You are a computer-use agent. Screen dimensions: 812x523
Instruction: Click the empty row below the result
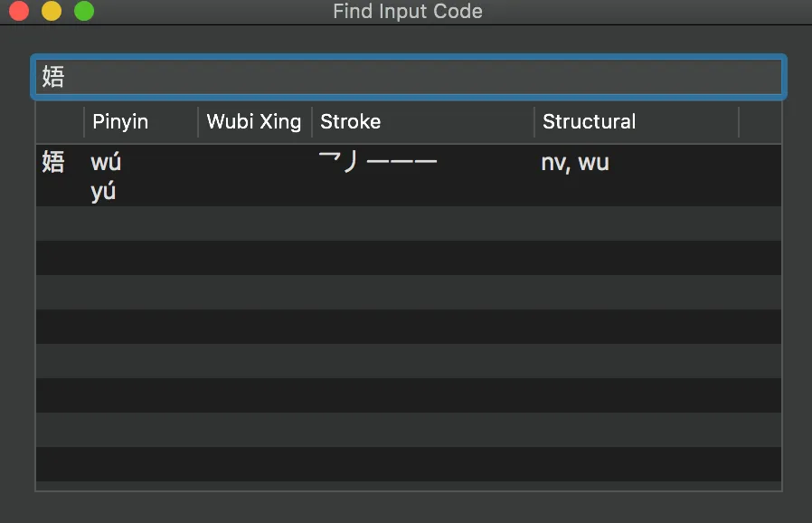coord(407,223)
